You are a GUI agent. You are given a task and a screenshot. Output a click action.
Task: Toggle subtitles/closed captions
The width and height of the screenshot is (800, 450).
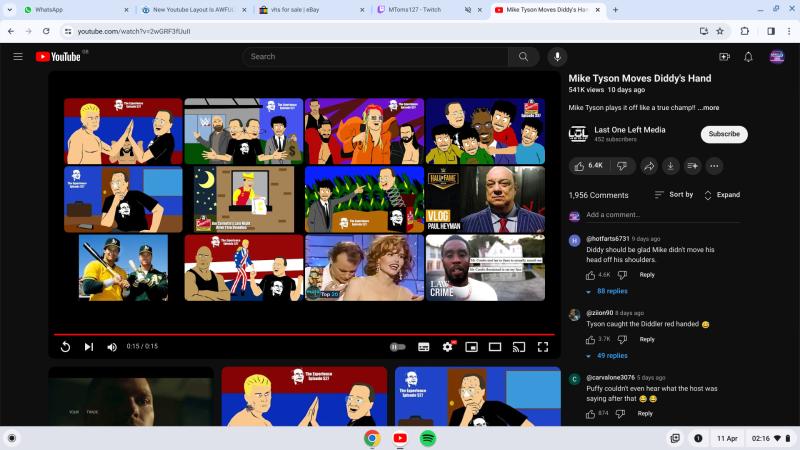[x=423, y=347]
